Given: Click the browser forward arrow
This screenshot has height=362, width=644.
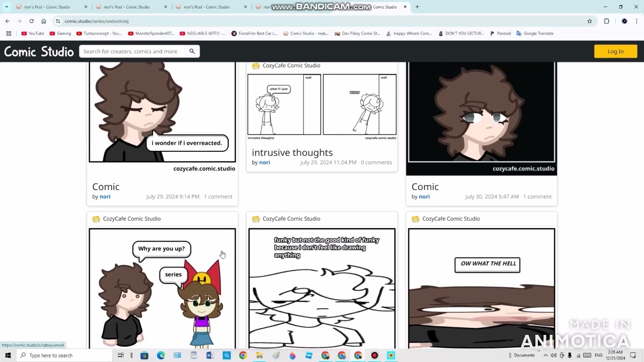Looking at the screenshot, I should tap(19, 21).
